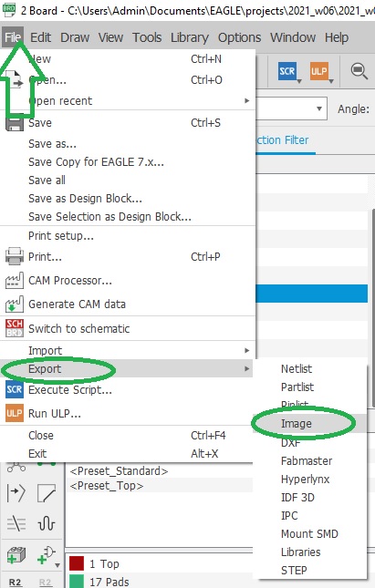Click Run ULP menu entry
Image resolution: width=375 pixels, height=588 pixels.
click(55, 413)
